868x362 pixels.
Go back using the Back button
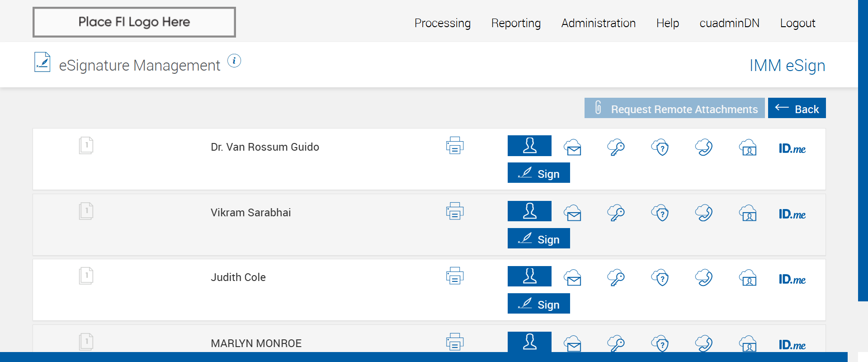click(797, 108)
